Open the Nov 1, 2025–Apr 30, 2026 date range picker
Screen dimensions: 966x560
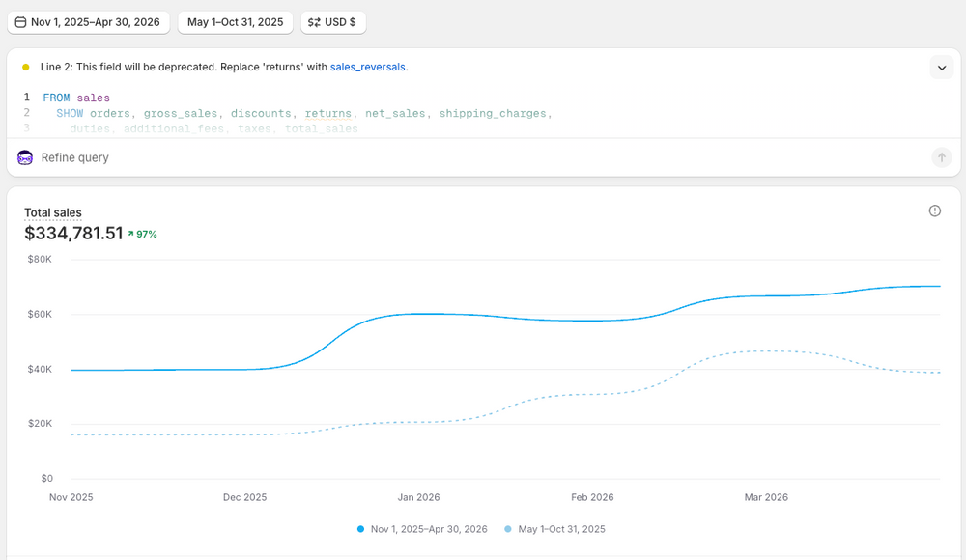click(89, 22)
